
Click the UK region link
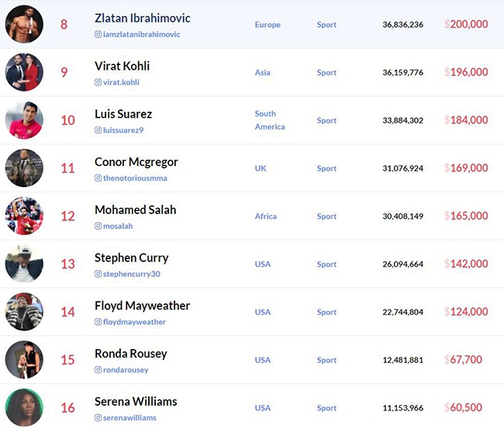(261, 168)
